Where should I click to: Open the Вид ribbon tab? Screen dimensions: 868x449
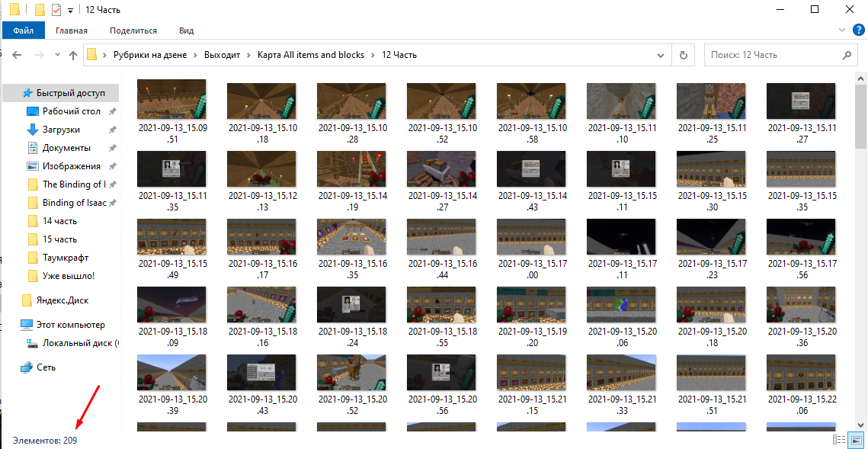186,30
